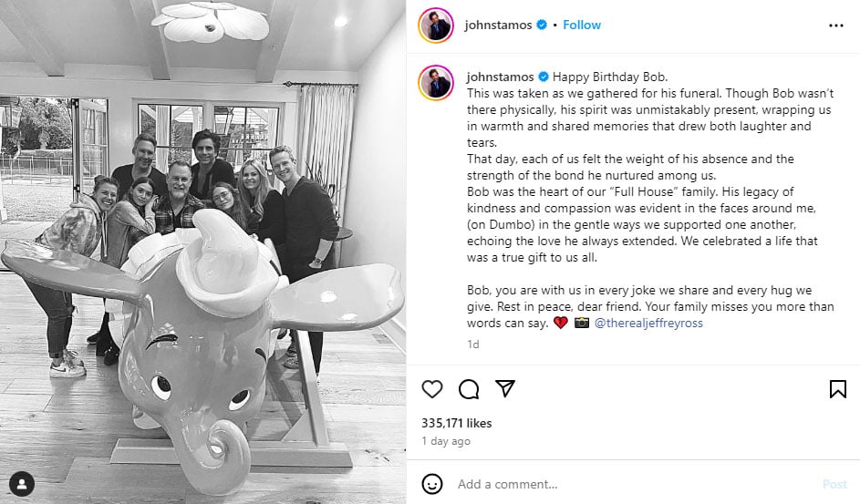Open the three-dot more options menu
Viewport: 860px width, 504px height.
836,26
